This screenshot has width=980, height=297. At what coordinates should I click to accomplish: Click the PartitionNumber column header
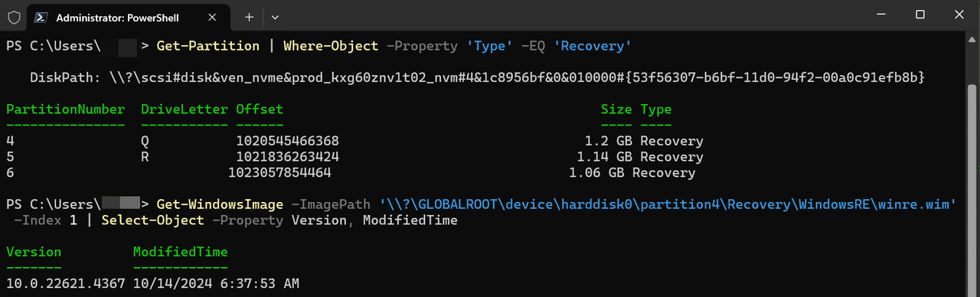click(65, 109)
